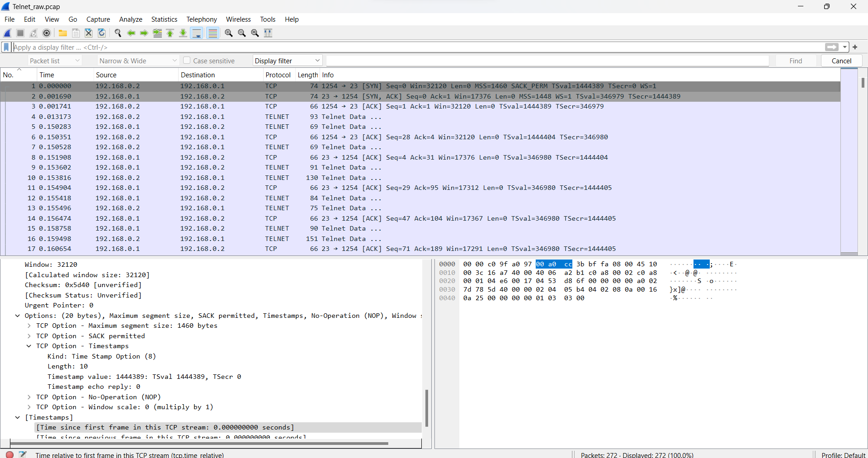This screenshot has width=868, height=458.
Task: Reload the capture file icon
Action: [102, 33]
